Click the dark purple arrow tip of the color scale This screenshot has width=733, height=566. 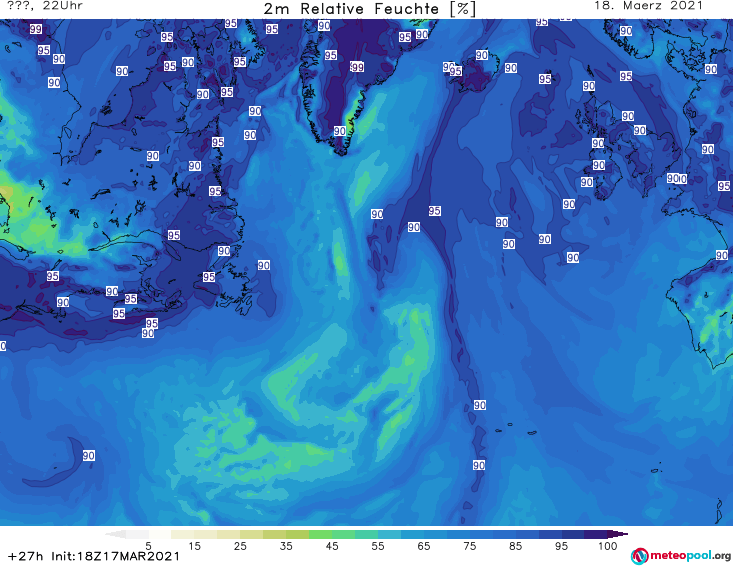tap(618, 534)
